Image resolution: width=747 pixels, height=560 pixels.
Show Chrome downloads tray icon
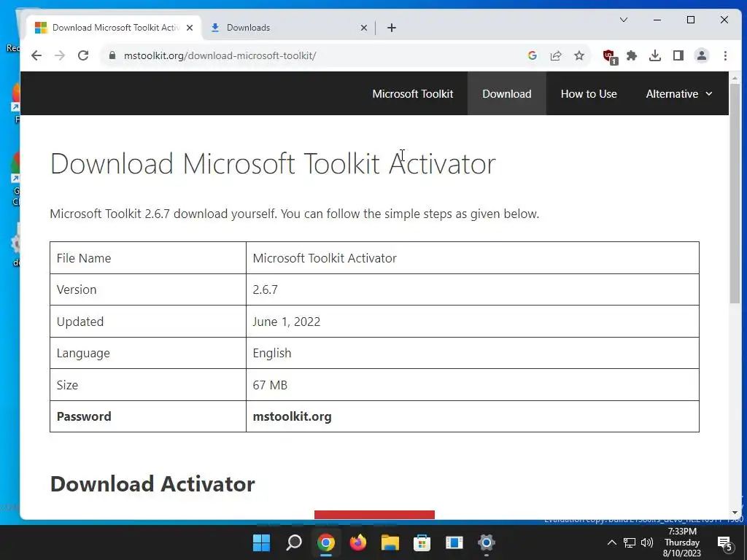point(655,55)
